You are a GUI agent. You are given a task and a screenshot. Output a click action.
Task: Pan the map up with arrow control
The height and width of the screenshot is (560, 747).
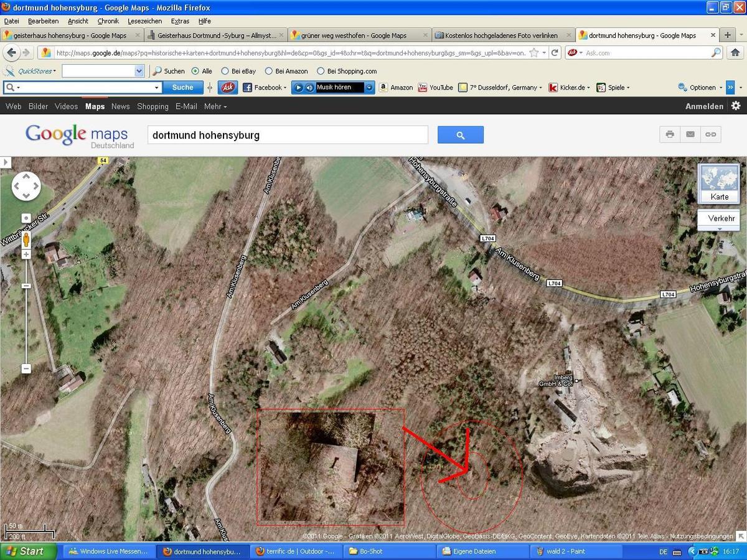tap(26, 177)
